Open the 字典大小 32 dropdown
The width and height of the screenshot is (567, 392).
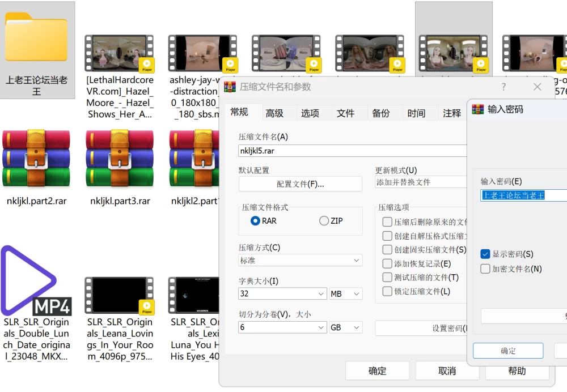tap(282, 294)
